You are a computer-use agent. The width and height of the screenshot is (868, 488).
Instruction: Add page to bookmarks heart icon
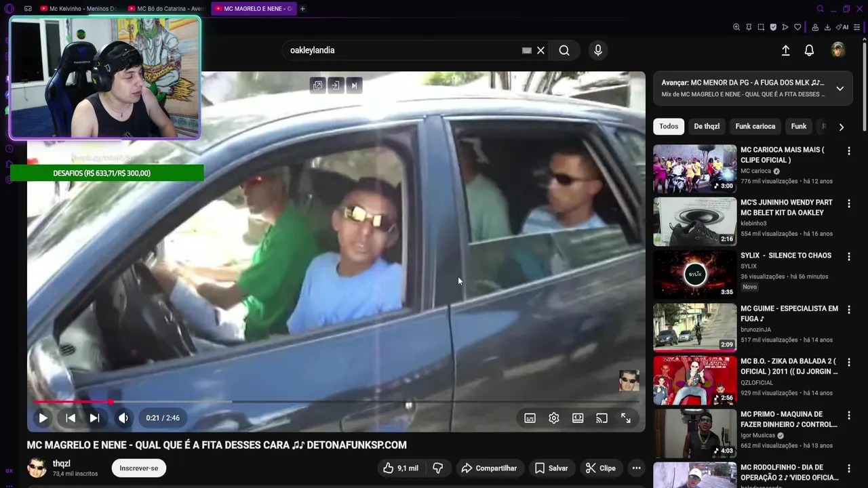(797, 27)
